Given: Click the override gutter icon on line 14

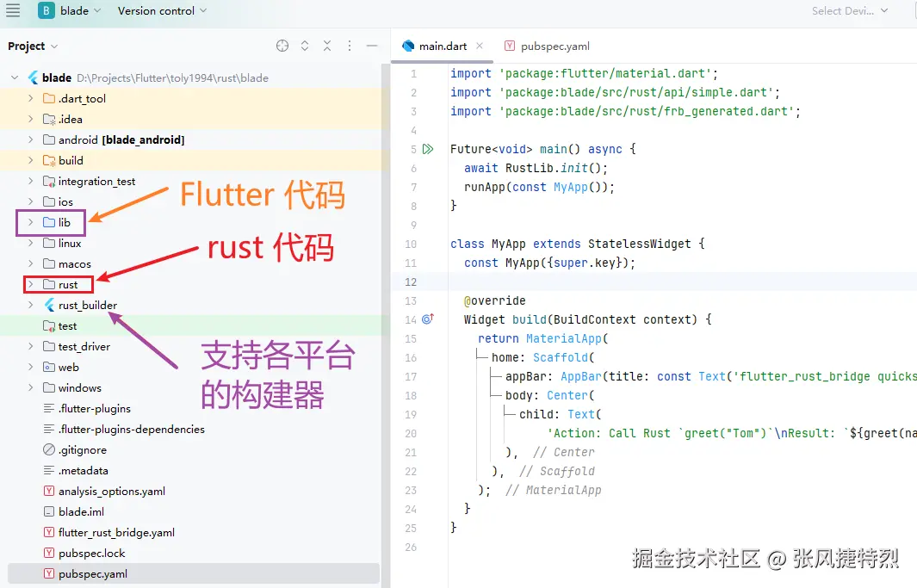Looking at the screenshot, I should click(428, 319).
